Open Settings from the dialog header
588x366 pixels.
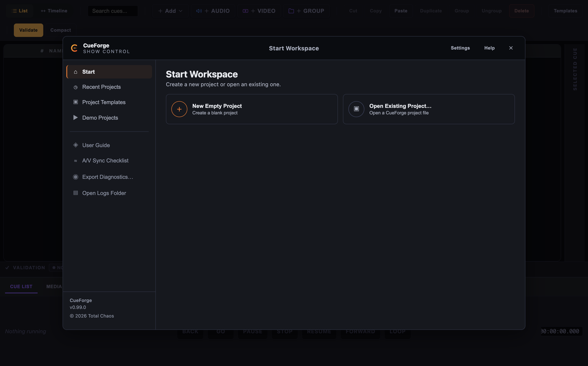[x=460, y=48]
